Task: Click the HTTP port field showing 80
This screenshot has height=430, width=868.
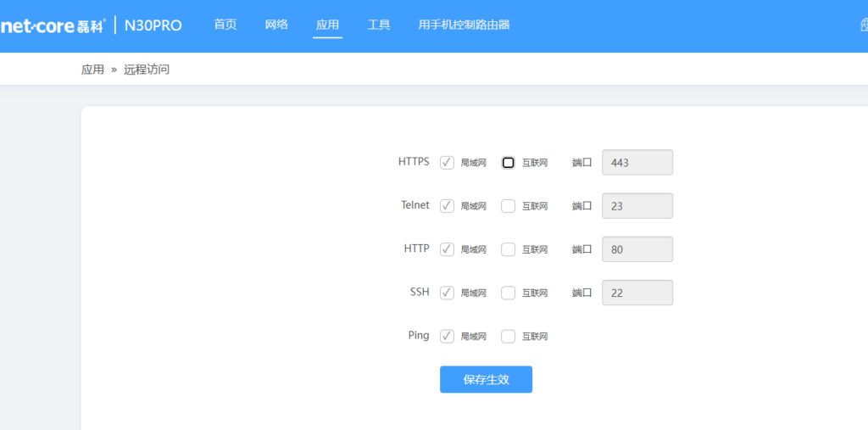Action: [x=637, y=249]
